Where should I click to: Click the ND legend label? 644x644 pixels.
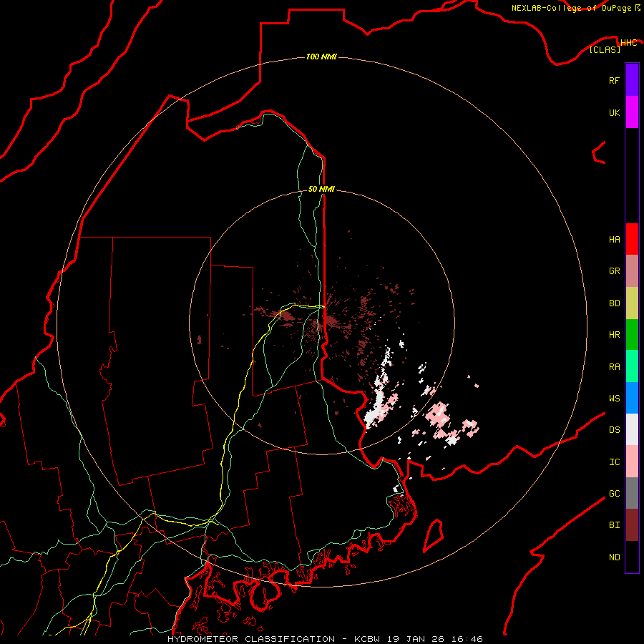[x=614, y=557]
